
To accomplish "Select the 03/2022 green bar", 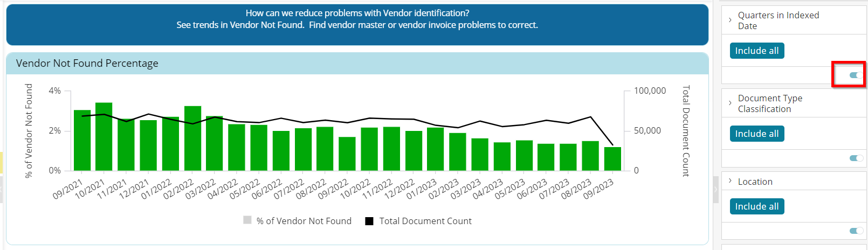I will (x=215, y=143).
